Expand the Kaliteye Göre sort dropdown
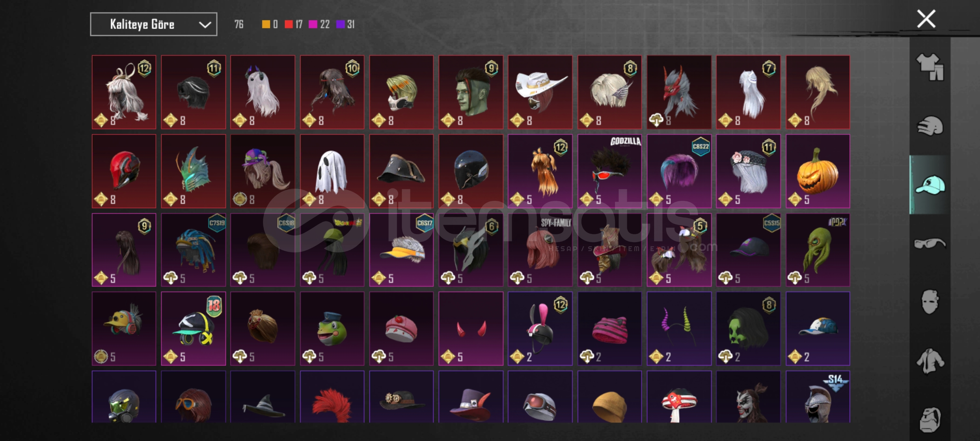Screen dimensions: 980x441 click(x=154, y=24)
